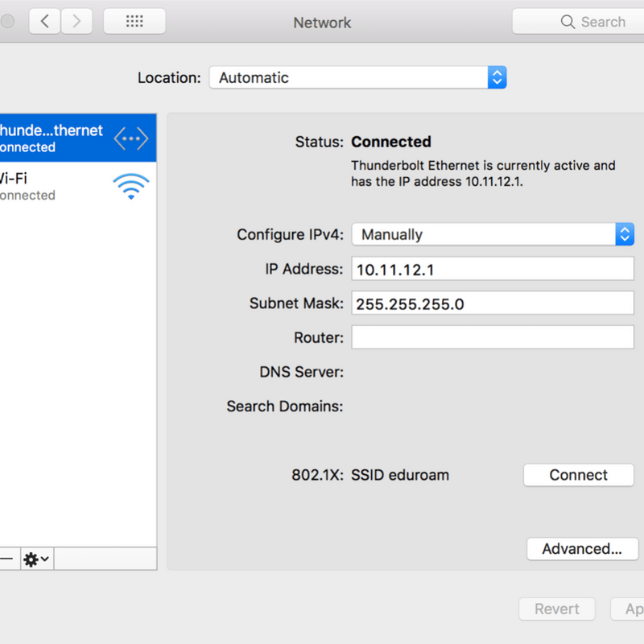Click the Thunderbolt Ethernet arrows icon
Image resolution: width=644 pixels, height=644 pixels.
pos(131,138)
